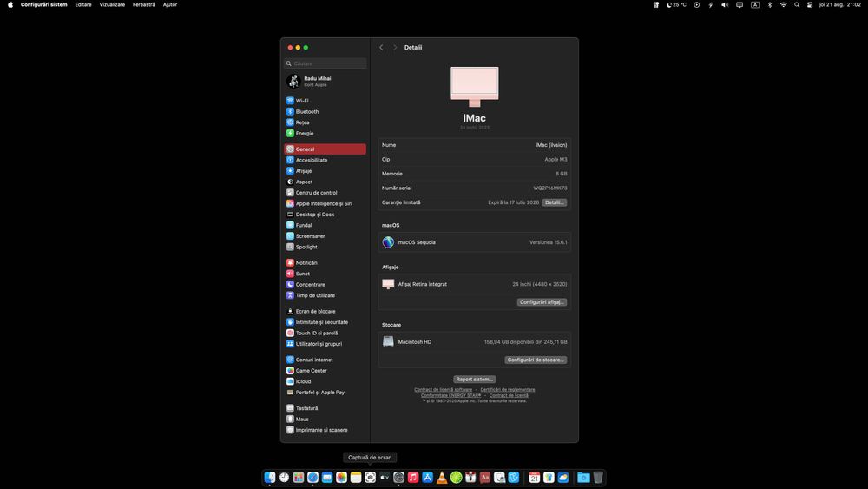
Task: Open the Apple menu
Action: pyautogui.click(x=10, y=4)
